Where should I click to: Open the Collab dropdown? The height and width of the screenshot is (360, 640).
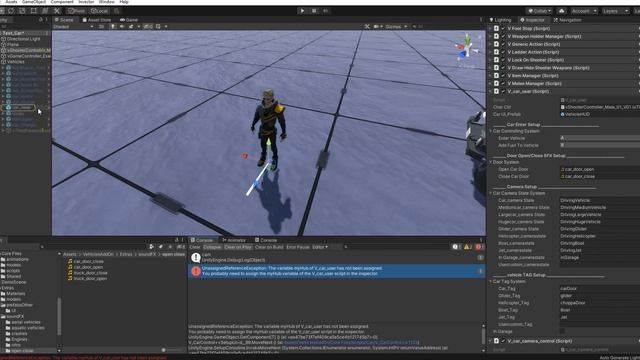tap(540, 11)
